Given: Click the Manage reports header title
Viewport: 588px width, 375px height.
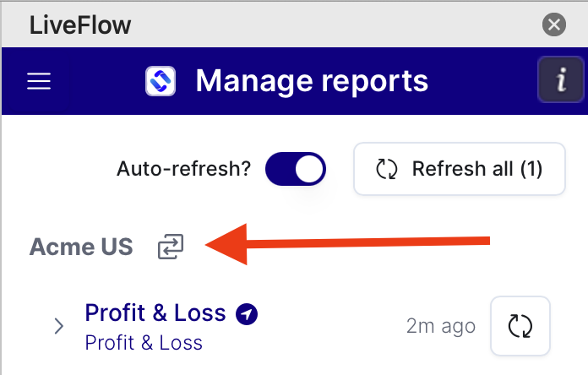Looking at the screenshot, I should [x=312, y=80].
